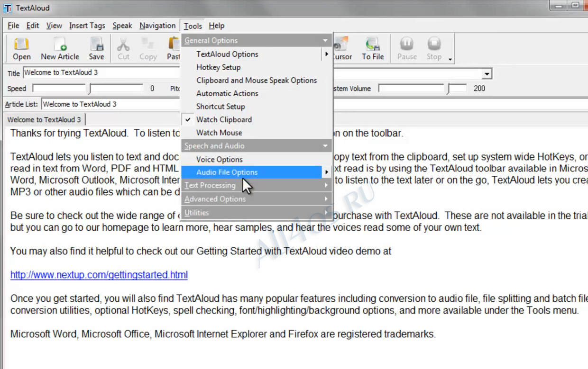Viewport: 588px width, 369px height.
Task: Open the voice dropdown arrow next to Title
Action: (x=487, y=74)
